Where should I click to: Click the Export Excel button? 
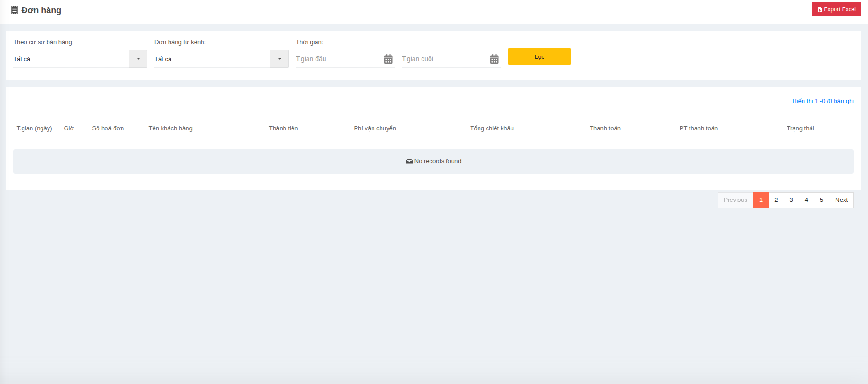[x=836, y=9]
